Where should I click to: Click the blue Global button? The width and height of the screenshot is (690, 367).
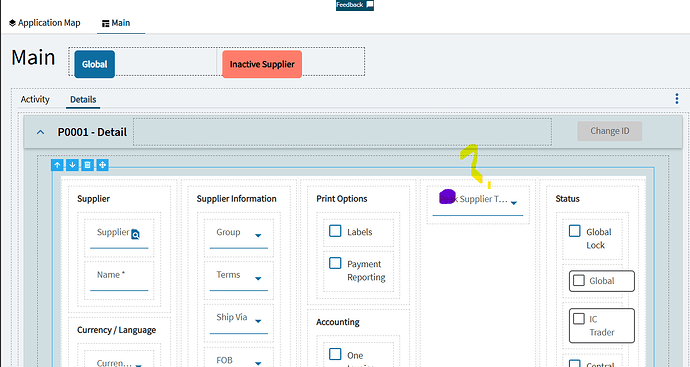(x=95, y=64)
